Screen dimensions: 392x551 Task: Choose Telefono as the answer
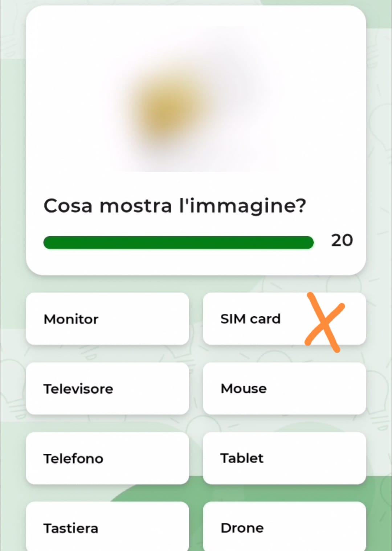pyautogui.click(x=107, y=458)
